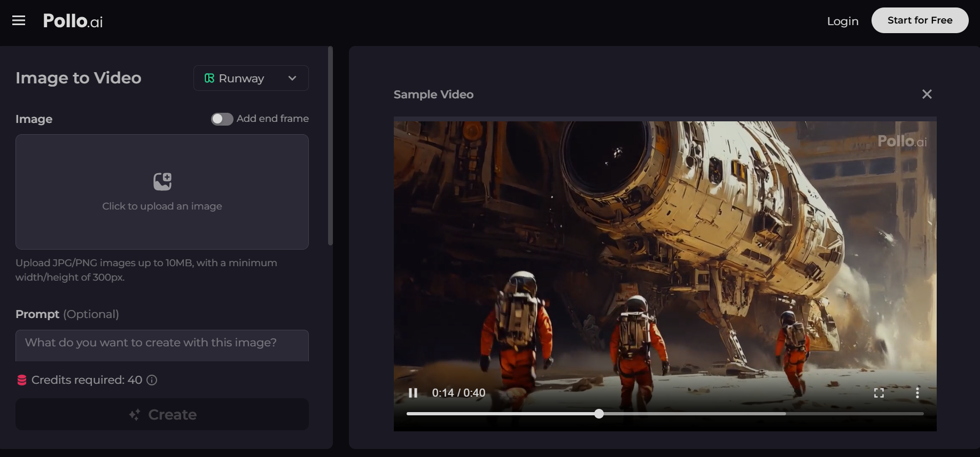980x457 pixels.
Task: Click the green Runway logo icon
Action: (209, 78)
